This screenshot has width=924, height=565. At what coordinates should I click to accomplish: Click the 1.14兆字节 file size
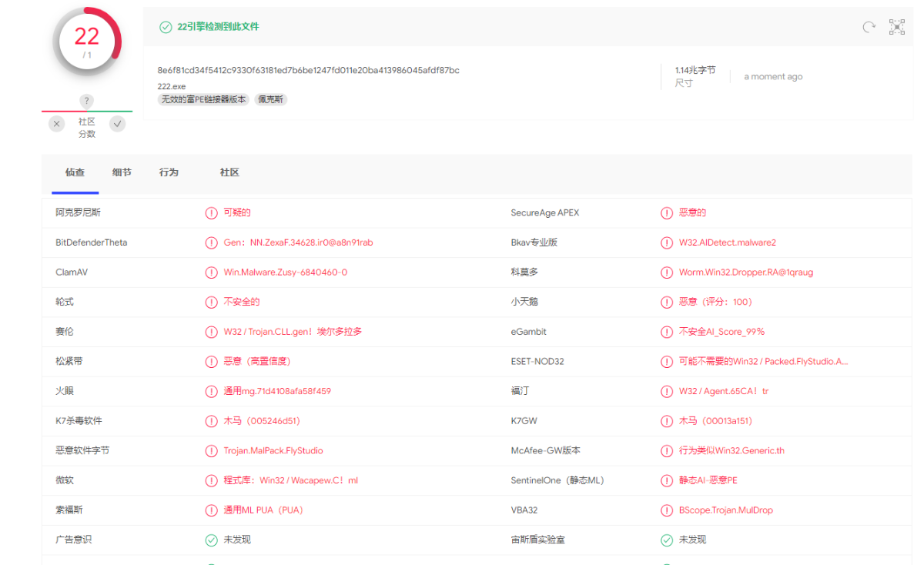point(695,70)
